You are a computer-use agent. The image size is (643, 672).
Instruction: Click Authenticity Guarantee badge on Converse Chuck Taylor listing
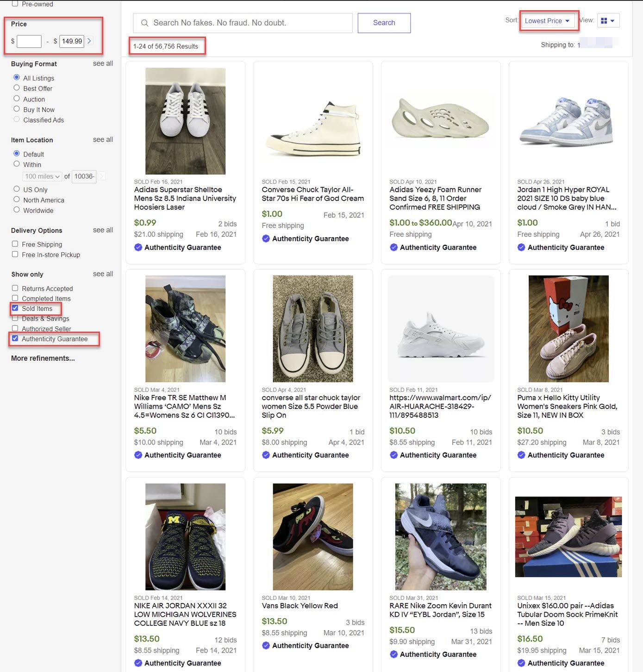pyautogui.click(x=306, y=239)
